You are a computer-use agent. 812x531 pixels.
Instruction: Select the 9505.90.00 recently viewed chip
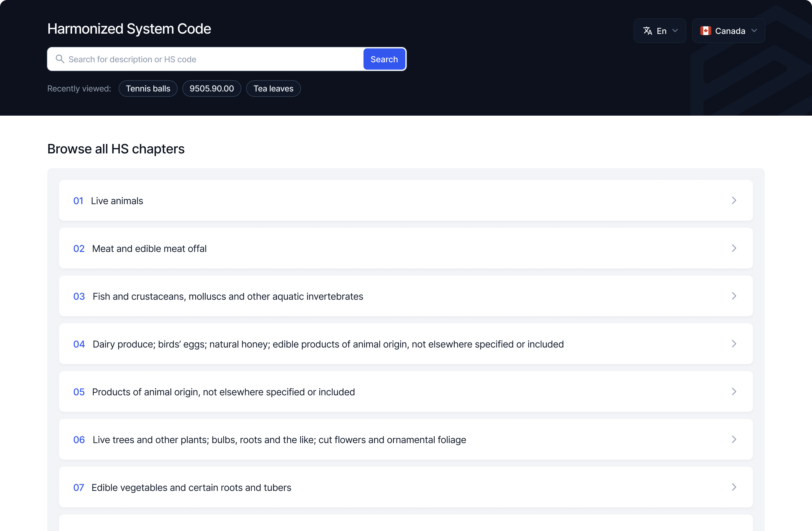(x=212, y=88)
